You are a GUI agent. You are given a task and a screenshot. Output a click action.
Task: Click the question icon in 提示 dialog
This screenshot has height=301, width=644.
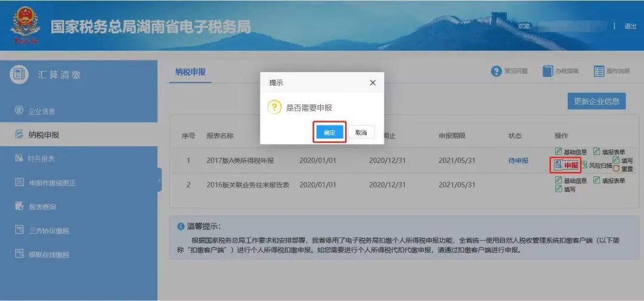tap(274, 107)
